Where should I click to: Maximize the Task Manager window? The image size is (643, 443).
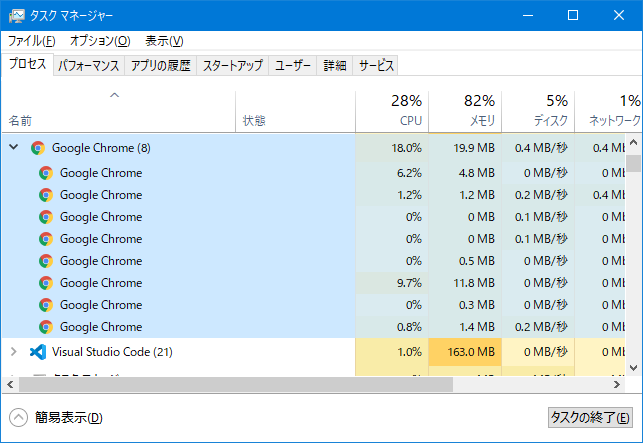point(573,16)
